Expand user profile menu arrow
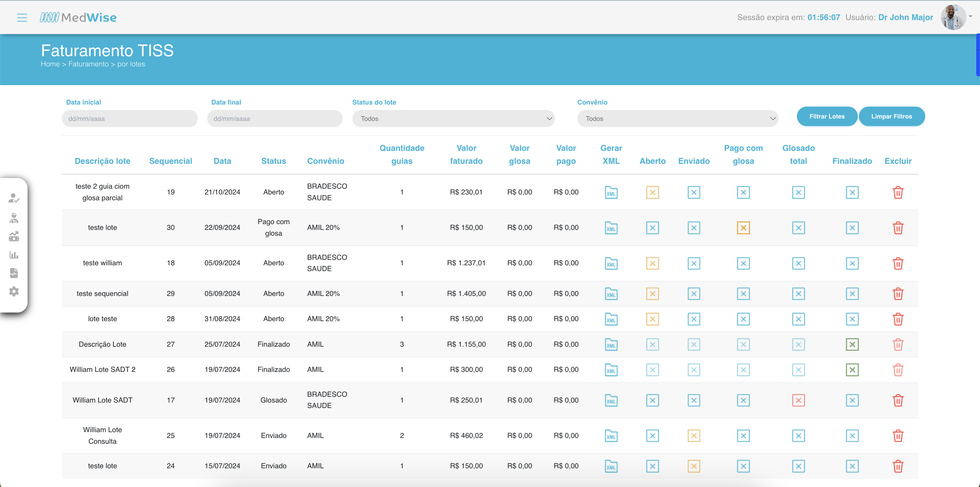 [x=970, y=16]
